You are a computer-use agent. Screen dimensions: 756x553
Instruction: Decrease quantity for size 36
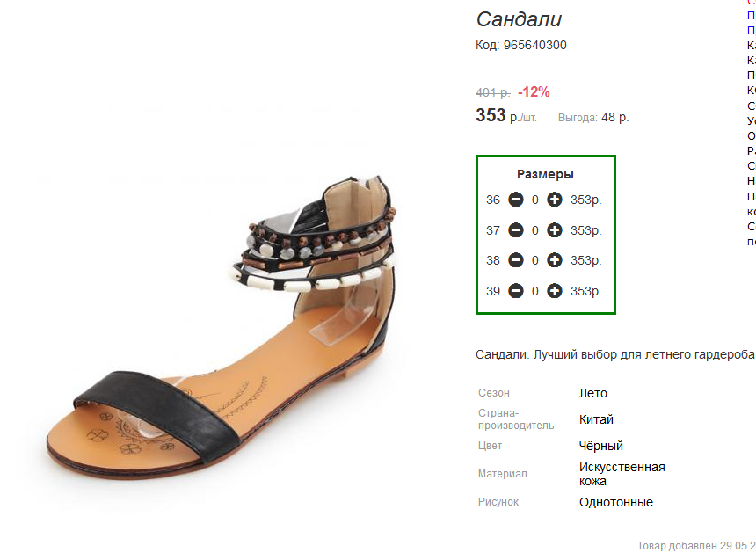pos(516,200)
